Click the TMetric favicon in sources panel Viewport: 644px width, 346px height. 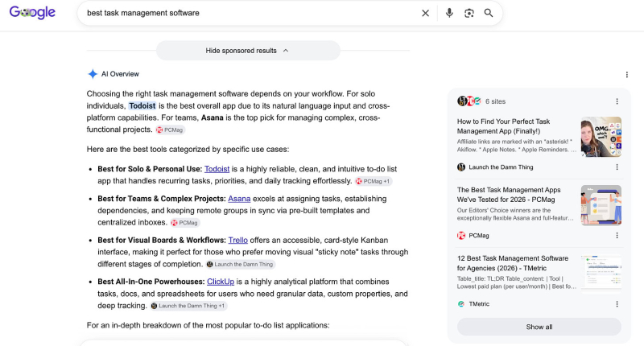(x=461, y=304)
